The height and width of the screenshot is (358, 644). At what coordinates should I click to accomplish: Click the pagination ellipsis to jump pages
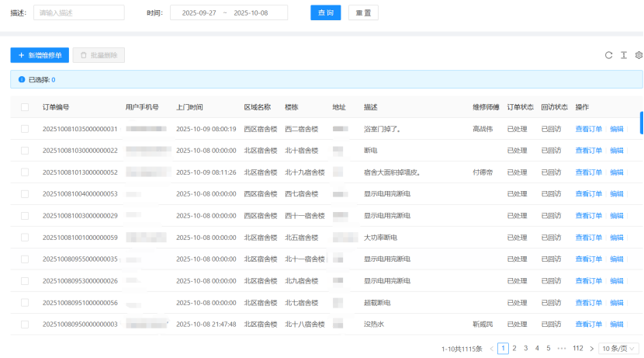coord(562,349)
